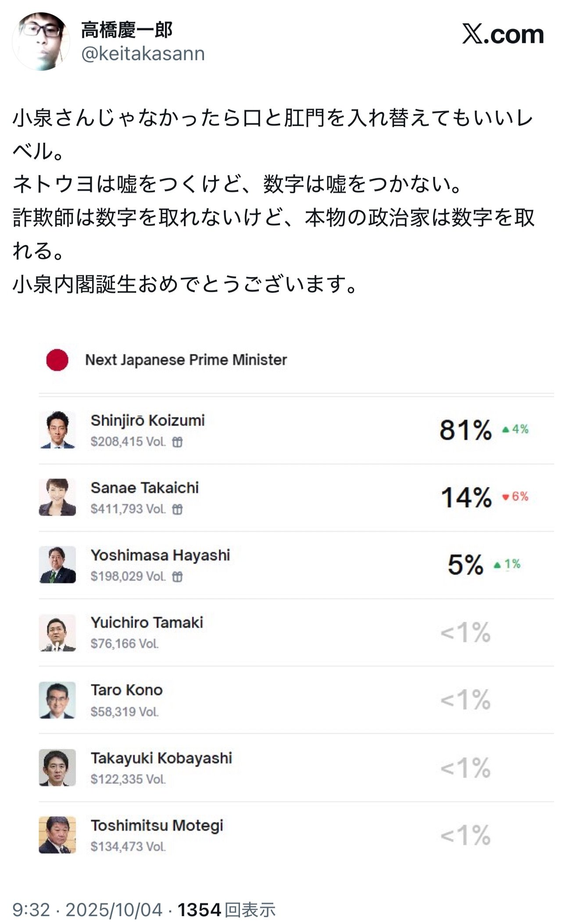Click the gift icon beside Hayashi's volume
This screenshot has height=924, width=566.
coord(177,576)
